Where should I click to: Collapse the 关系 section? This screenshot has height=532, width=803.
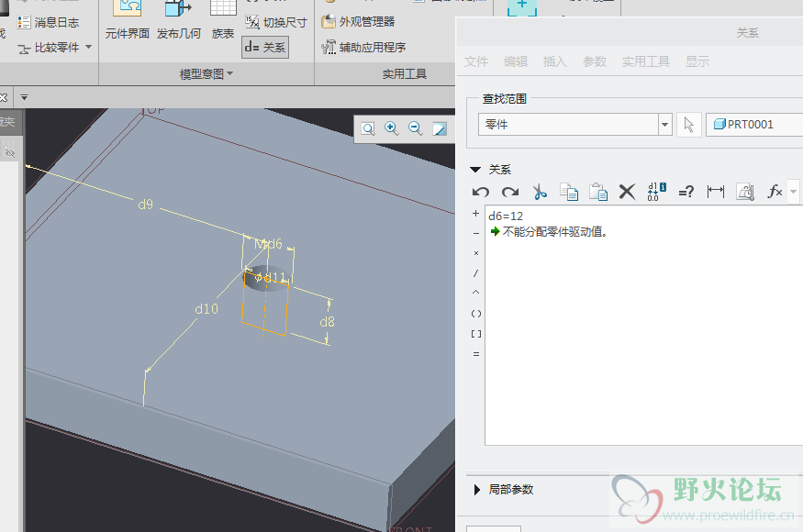475,170
